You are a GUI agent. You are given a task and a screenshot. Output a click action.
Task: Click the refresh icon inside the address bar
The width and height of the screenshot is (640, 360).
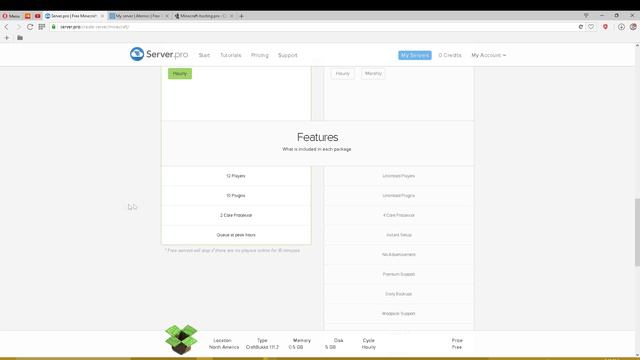(580, 27)
